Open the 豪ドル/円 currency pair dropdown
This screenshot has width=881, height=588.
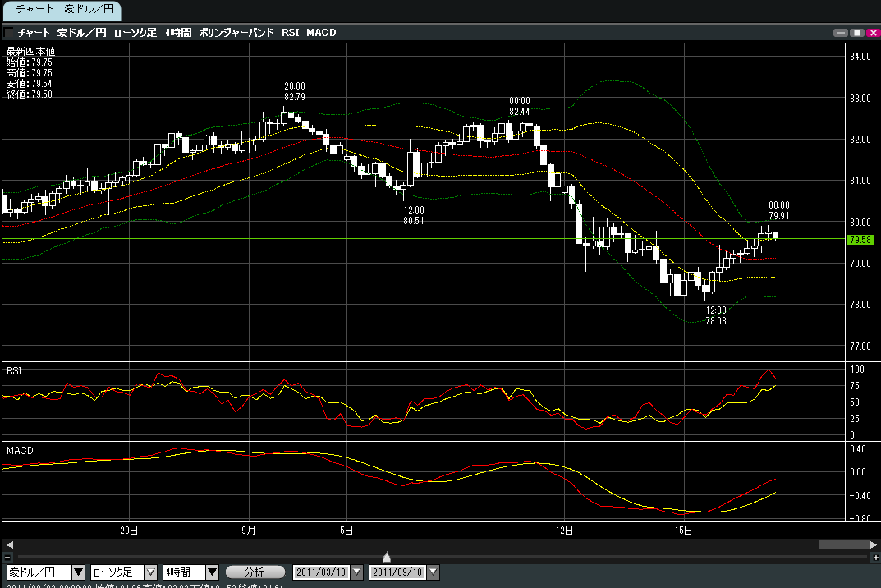[78, 572]
